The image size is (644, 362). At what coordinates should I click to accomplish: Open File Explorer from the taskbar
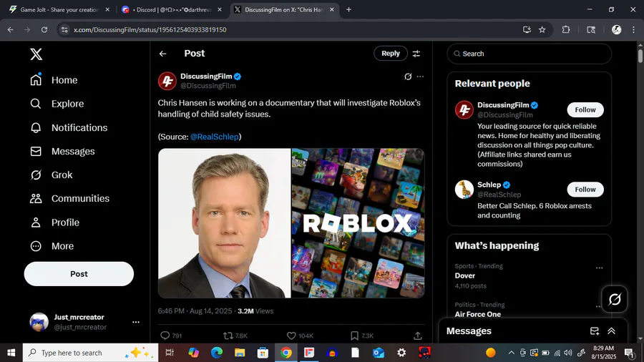(240, 353)
